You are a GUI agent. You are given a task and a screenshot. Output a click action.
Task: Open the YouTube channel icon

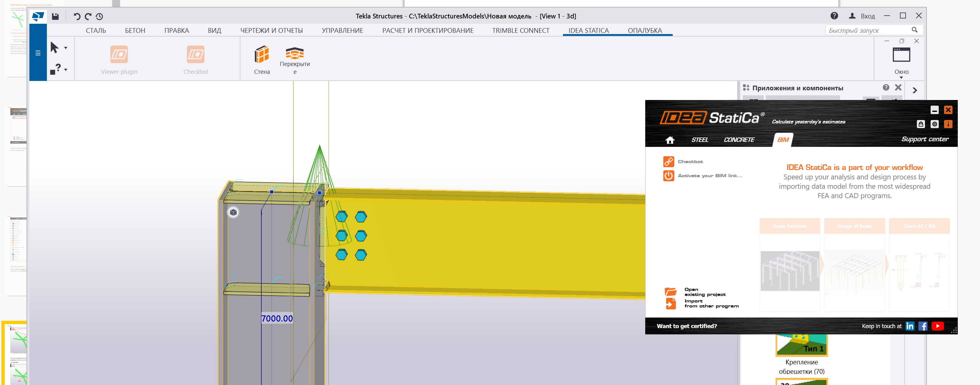pos(938,326)
